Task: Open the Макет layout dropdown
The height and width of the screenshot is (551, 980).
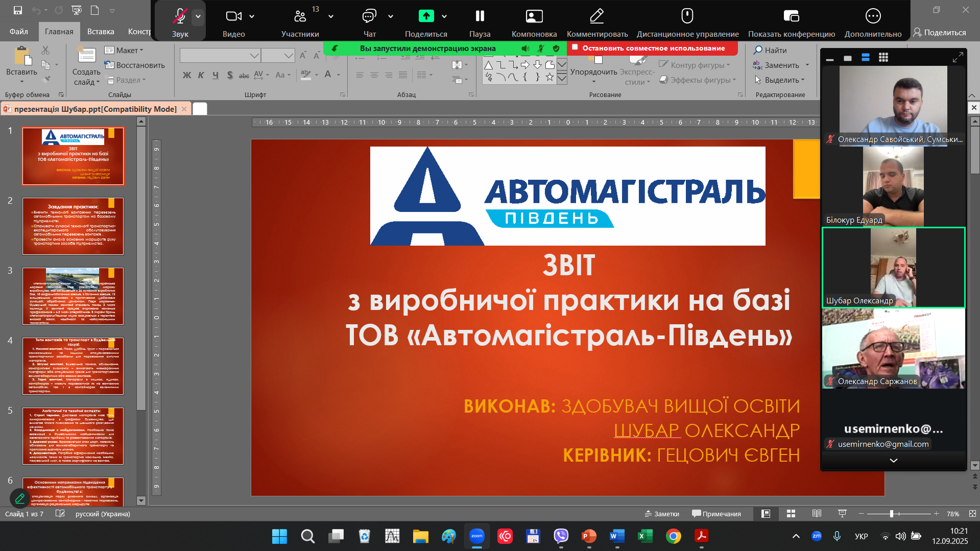Action: 124,50
